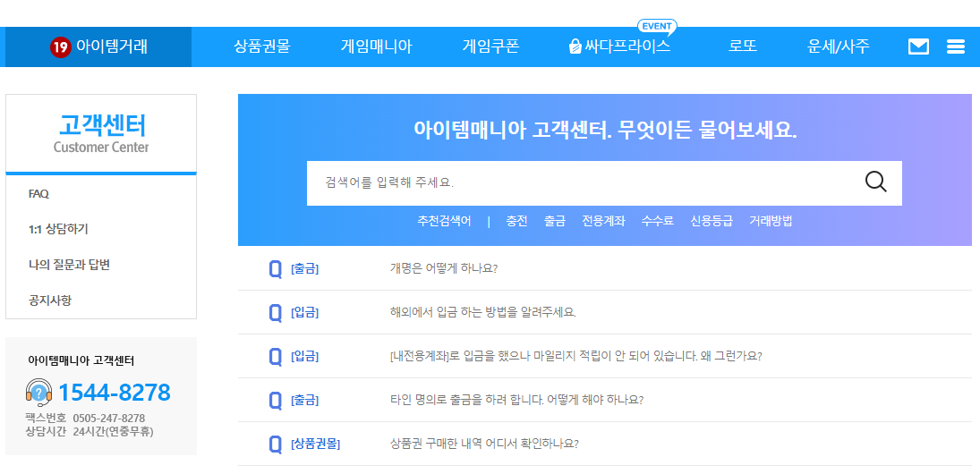The height and width of the screenshot is (474, 980).
Task: Go to 로또 menu
Action: tap(743, 47)
